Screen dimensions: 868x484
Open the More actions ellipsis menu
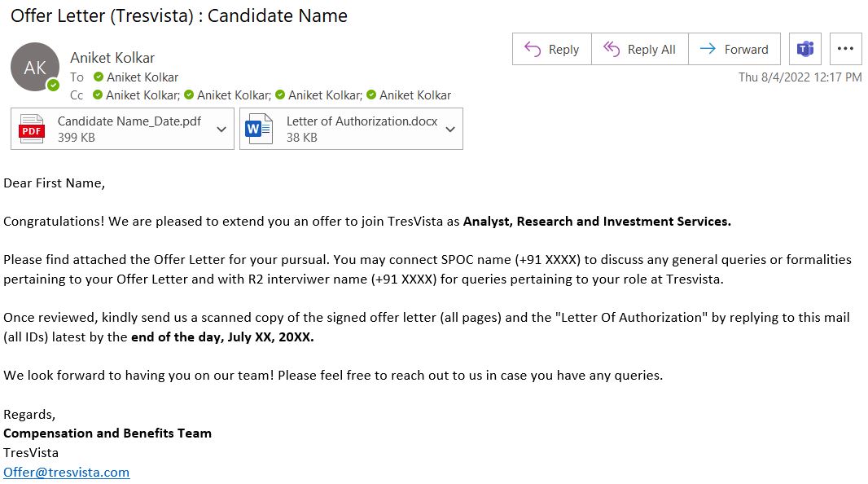pos(845,49)
